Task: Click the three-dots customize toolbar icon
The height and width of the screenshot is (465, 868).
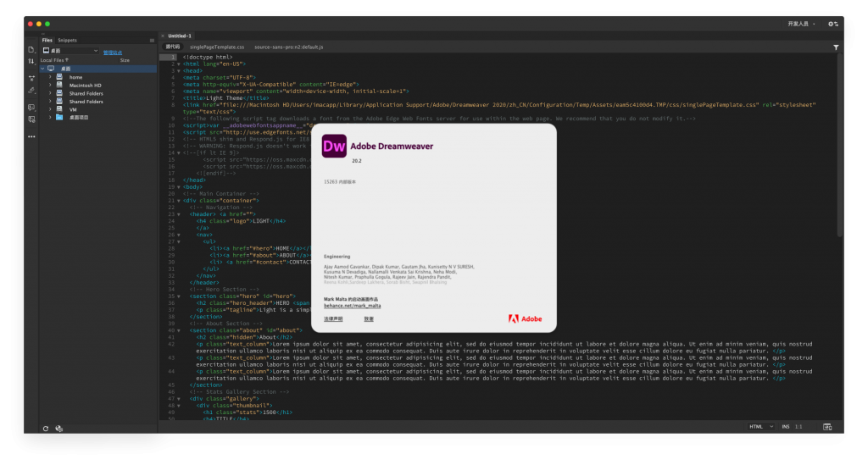Action: pos(31,136)
